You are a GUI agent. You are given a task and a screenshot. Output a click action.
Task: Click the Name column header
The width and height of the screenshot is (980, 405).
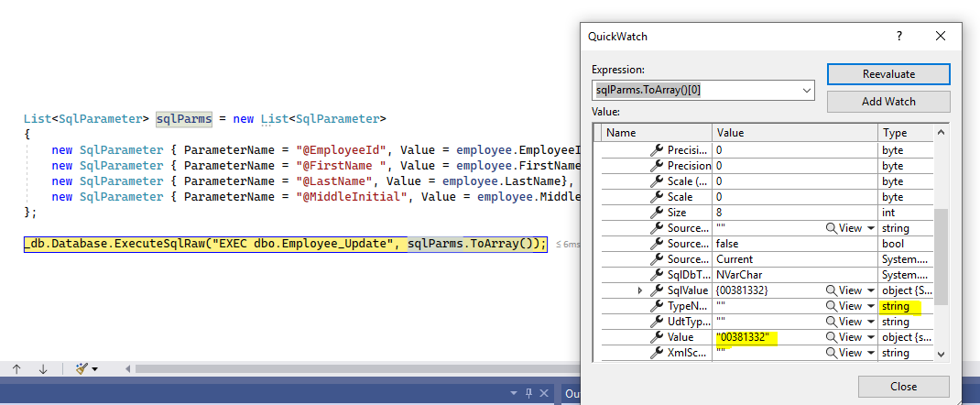point(657,133)
